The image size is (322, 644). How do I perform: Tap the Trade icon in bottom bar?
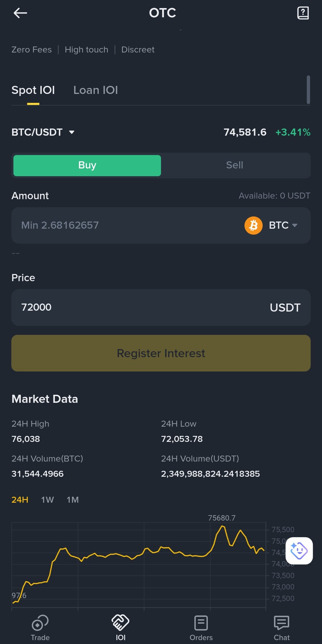coord(40,623)
